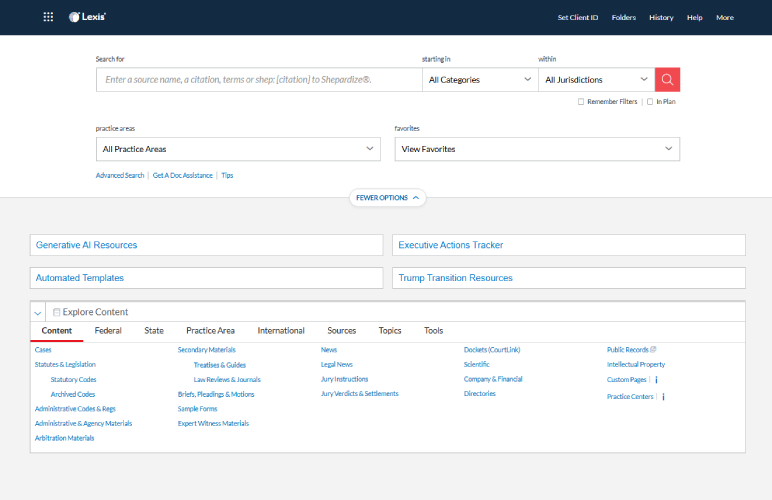Image resolution: width=772 pixels, height=500 pixels.
Task: Switch to the Practice Area tab
Action: tap(210, 331)
